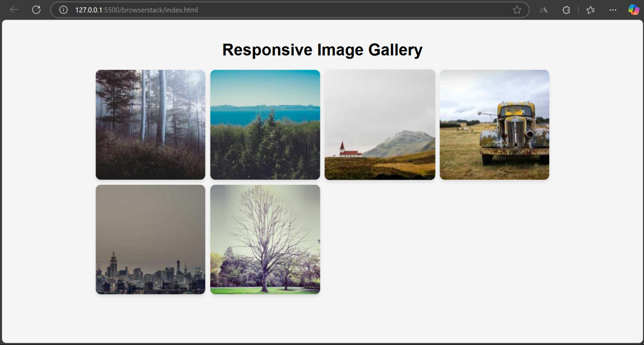The image size is (644, 345).
Task: Open the blue lake and treetops image
Action: pyautogui.click(x=265, y=125)
